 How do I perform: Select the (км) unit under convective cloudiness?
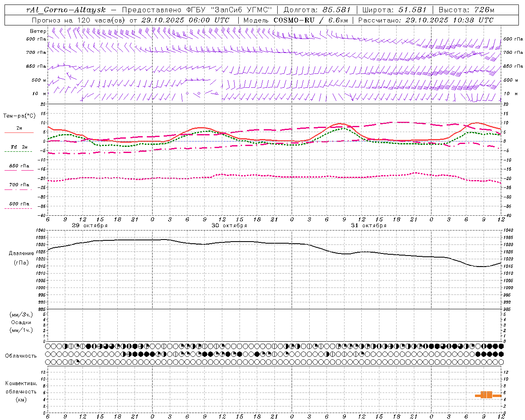point(21,399)
